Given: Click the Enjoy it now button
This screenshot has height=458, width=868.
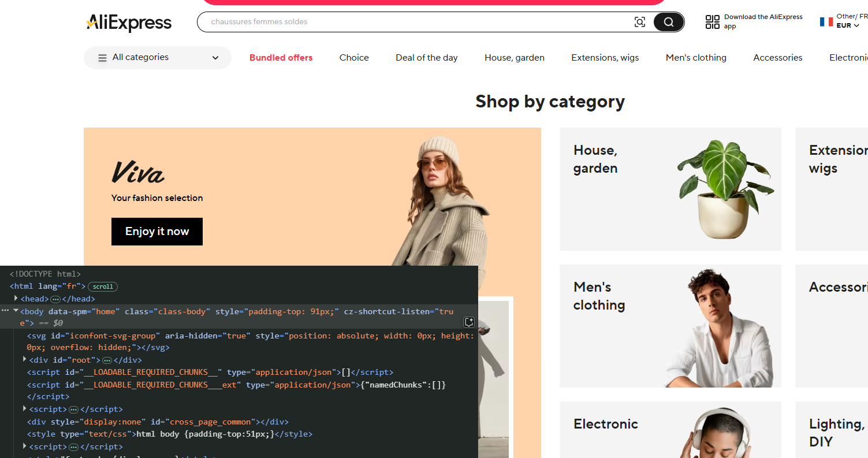Looking at the screenshot, I should [x=157, y=231].
